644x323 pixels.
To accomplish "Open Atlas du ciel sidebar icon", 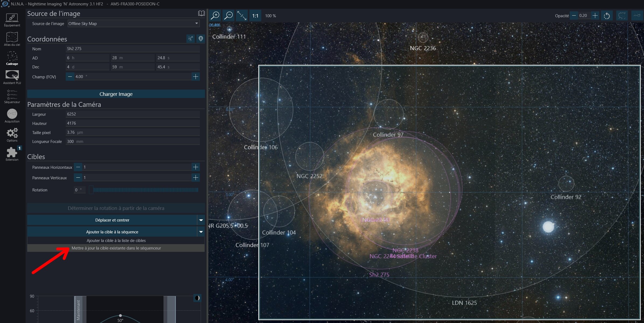I will [12, 39].
